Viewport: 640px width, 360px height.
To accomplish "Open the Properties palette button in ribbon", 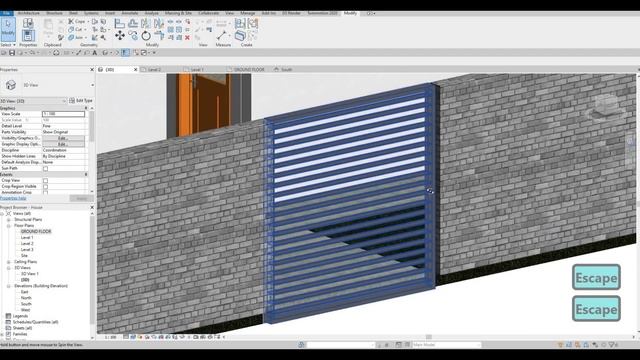I will coord(28,36).
